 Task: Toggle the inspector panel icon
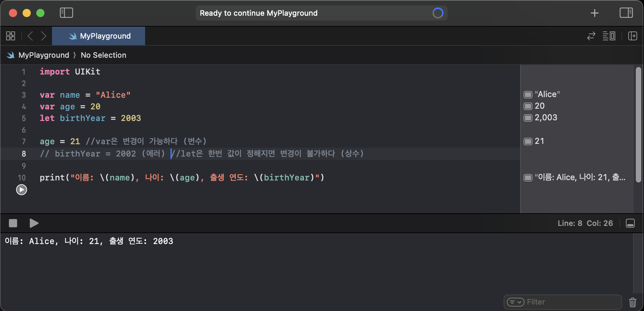click(626, 13)
